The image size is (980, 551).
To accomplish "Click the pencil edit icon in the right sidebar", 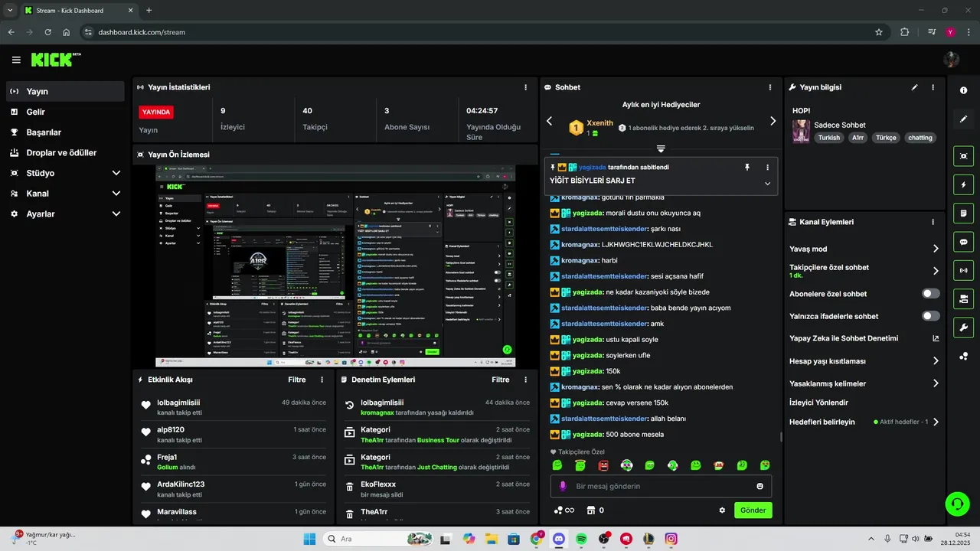I will point(964,119).
